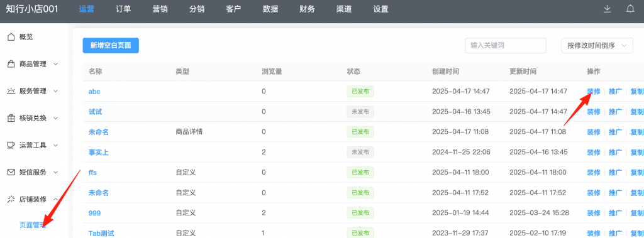Focus the 输入关键词 search field
Image resolution: width=644 pixels, height=238 pixels.
(x=506, y=46)
